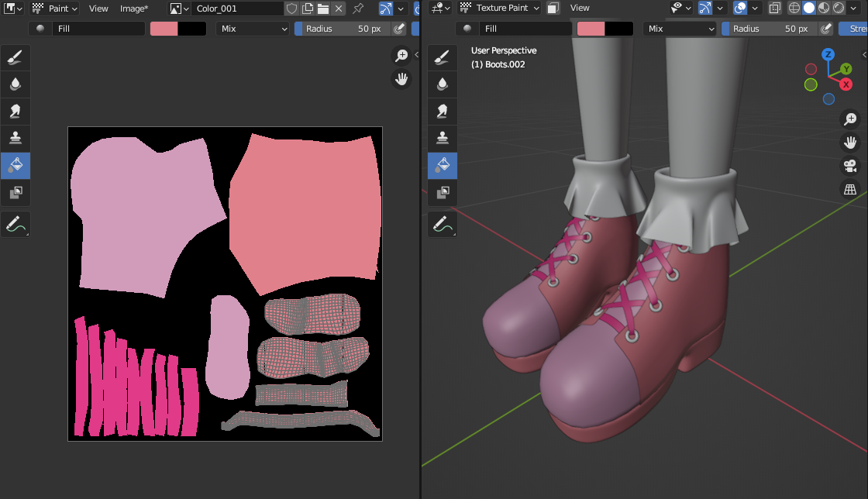Open the image browse dropdown beside Color_001
The width and height of the screenshot is (868, 499).
click(x=179, y=9)
